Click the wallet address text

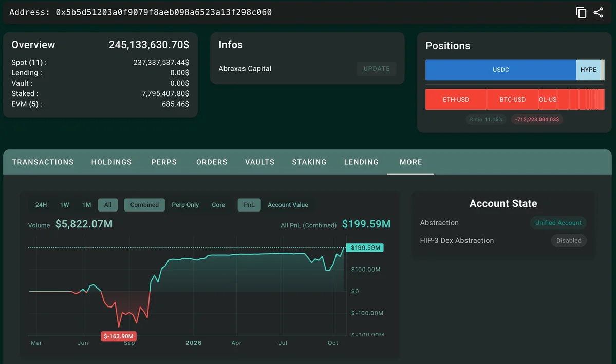tap(163, 12)
